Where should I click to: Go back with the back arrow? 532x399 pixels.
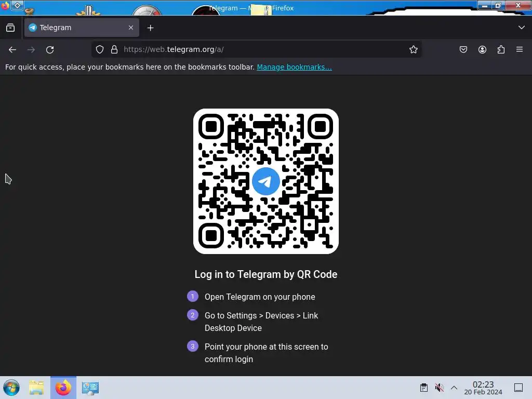point(12,50)
